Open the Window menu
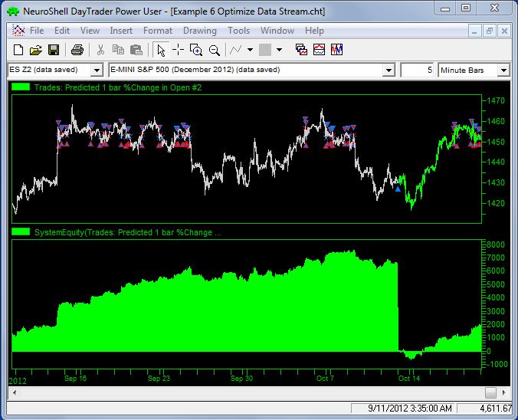 click(x=277, y=31)
